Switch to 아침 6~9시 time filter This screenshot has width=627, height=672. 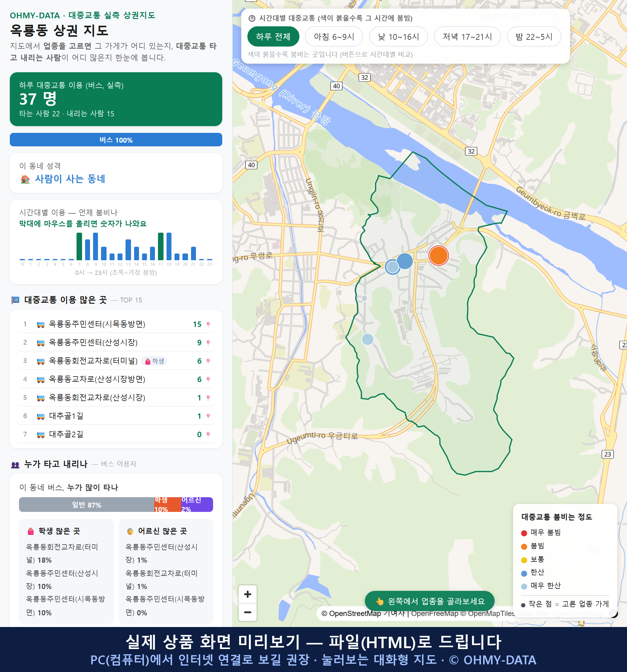pos(334,36)
